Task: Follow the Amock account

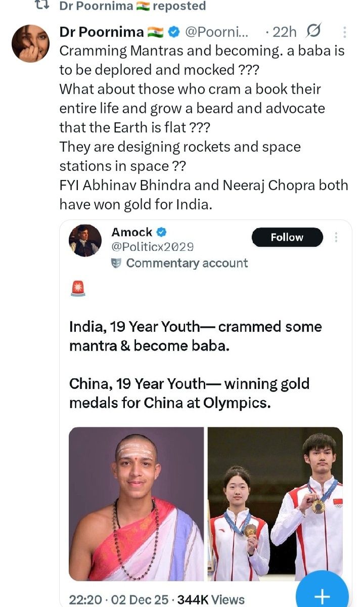Action: [x=287, y=237]
